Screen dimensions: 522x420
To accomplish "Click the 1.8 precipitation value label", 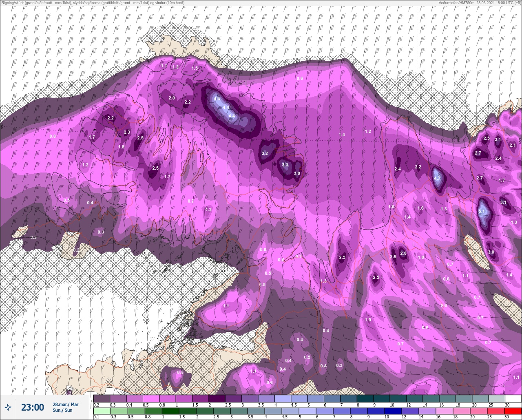I will tap(121, 147).
